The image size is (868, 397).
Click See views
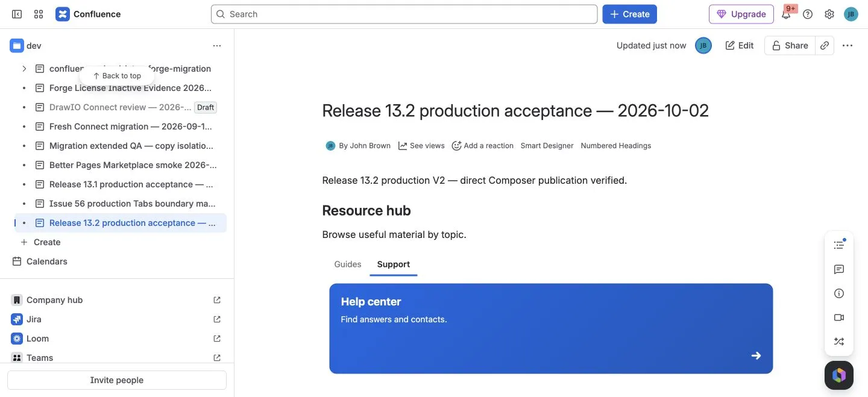tap(421, 146)
